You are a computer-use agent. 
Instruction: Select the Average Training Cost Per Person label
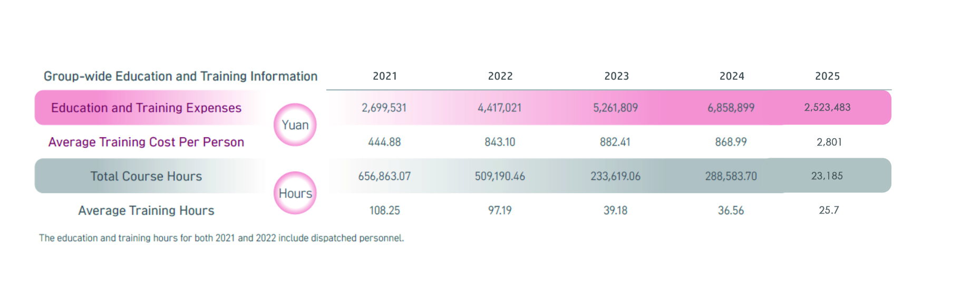[146, 142]
